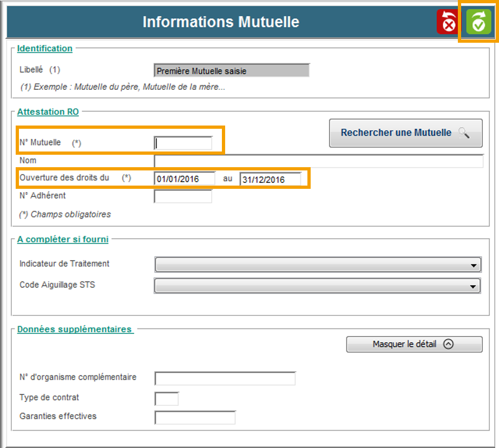Click the Informations Mutuelle title bar
Screen dimensions: 499x448
pos(221,22)
